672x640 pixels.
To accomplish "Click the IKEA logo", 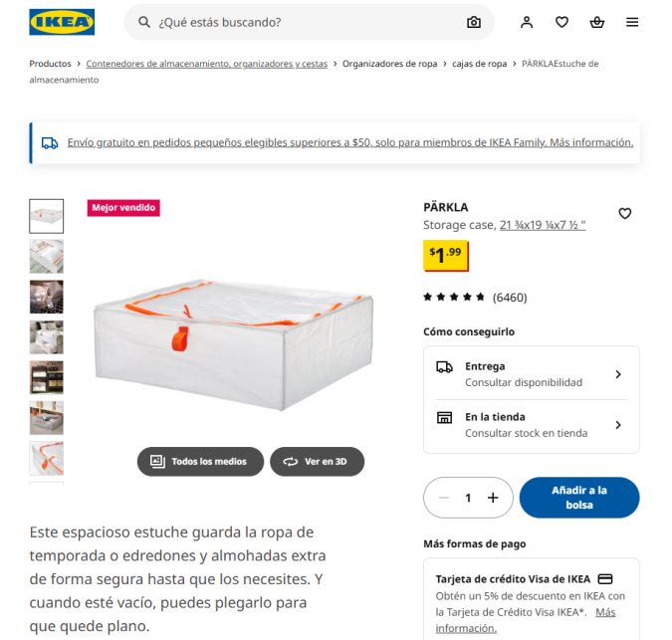I will coord(62,22).
